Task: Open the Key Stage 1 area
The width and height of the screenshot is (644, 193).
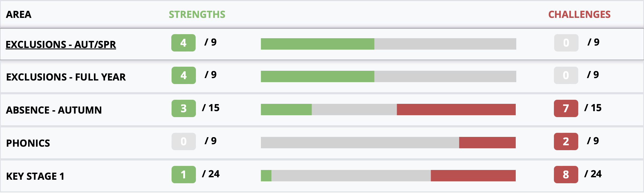Action: click(35, 176)
